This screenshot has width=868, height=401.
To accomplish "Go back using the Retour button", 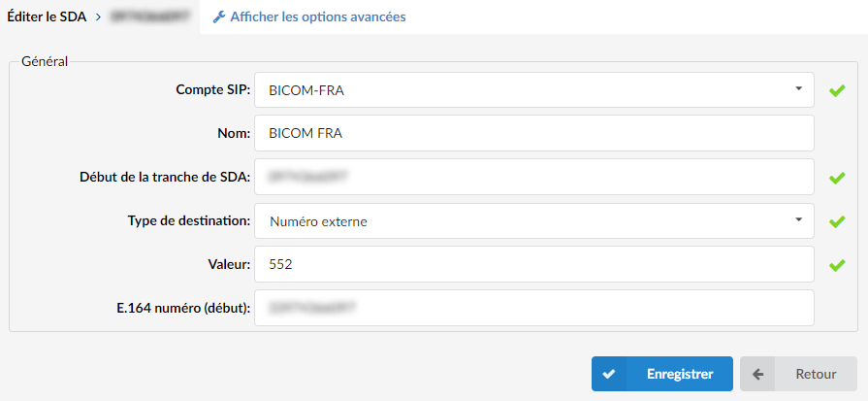I will 798,374.
